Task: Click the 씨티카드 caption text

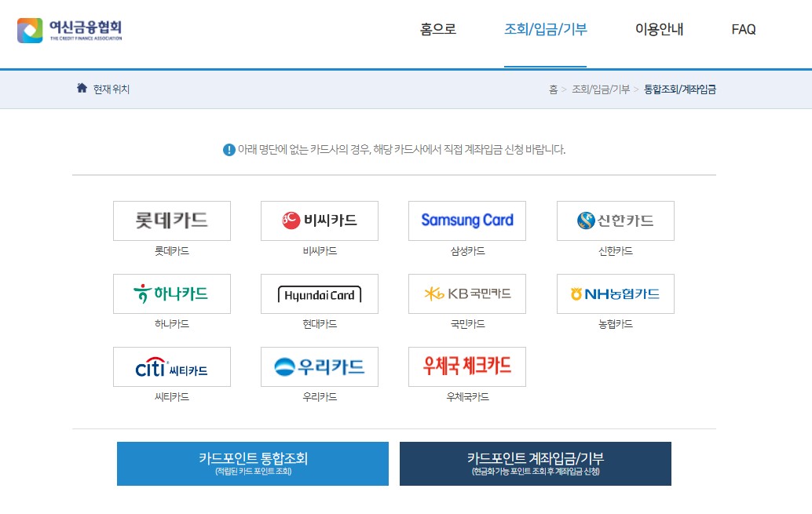Action: 172,397
